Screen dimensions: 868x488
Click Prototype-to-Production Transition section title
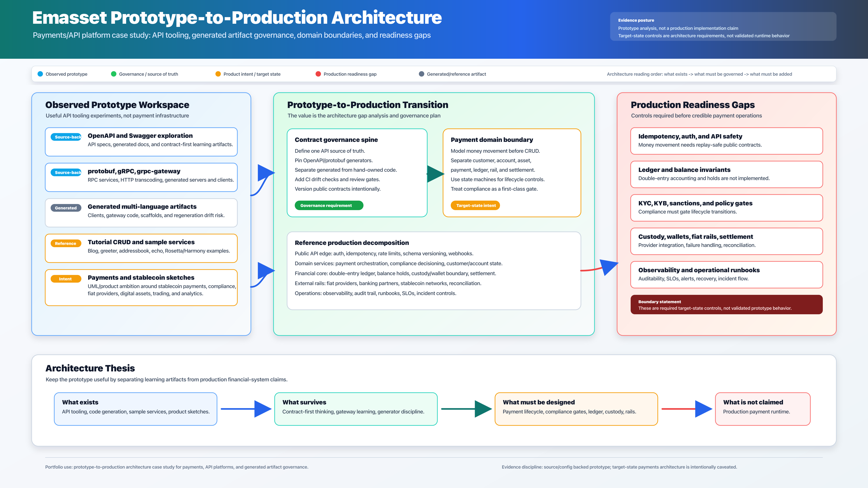click(368, 105)
